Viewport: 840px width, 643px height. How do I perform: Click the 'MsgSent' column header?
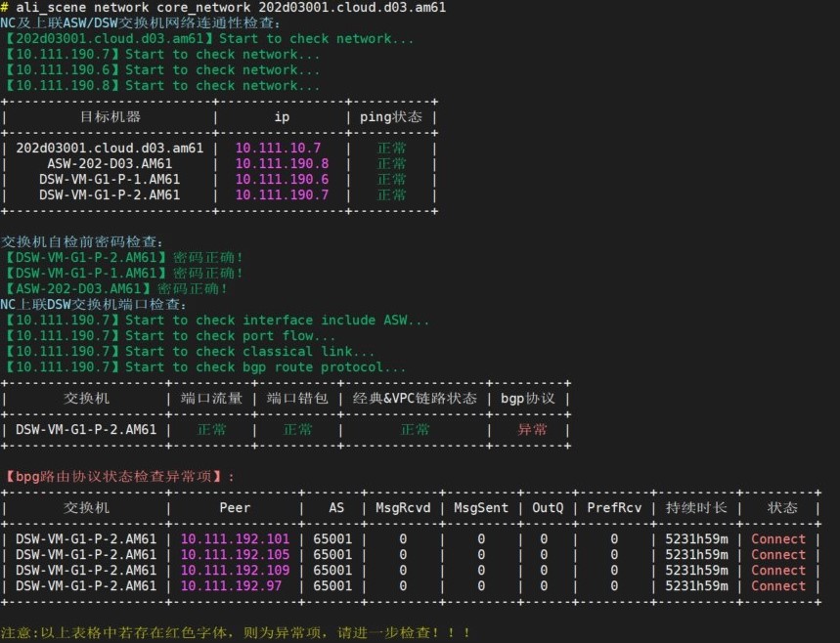point(481,507)
